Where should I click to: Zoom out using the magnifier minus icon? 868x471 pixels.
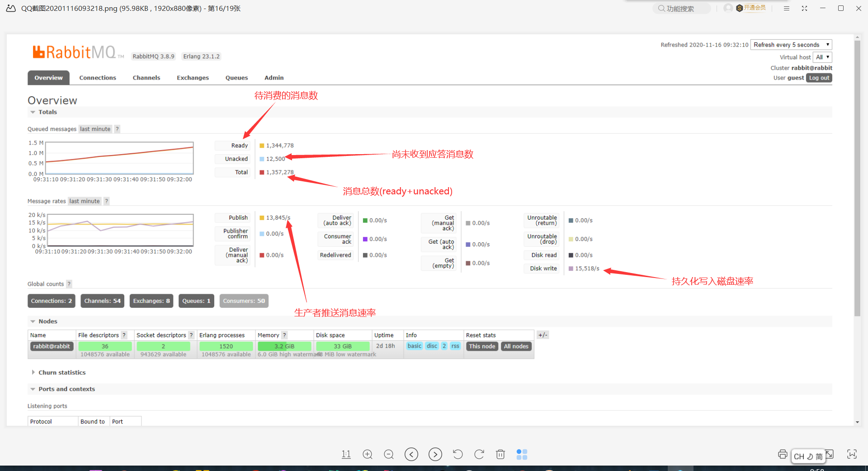389,454
